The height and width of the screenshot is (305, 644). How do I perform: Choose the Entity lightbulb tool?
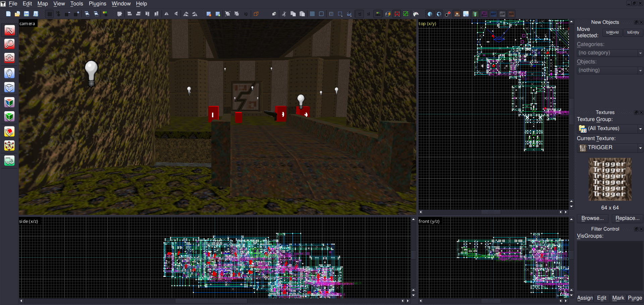[9, 73]
